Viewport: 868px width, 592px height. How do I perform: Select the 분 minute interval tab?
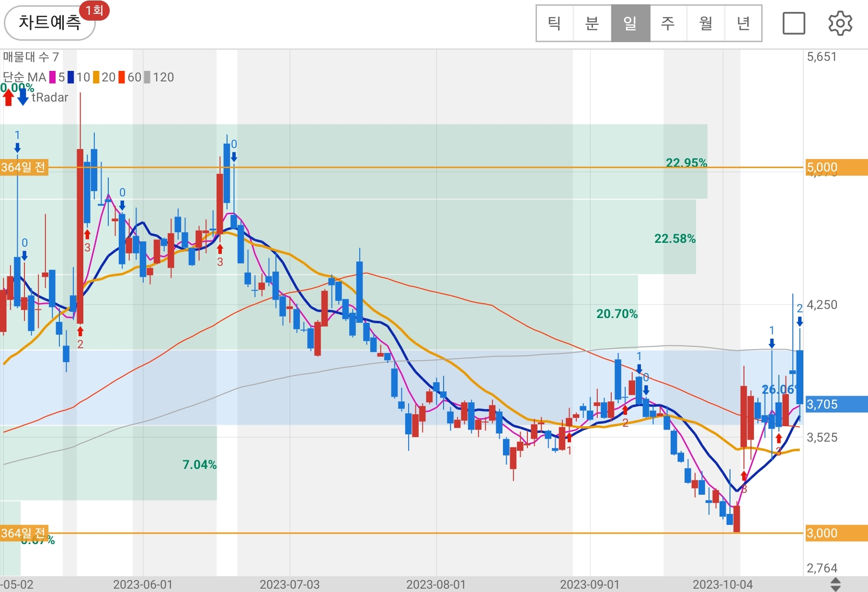(592, 23)
